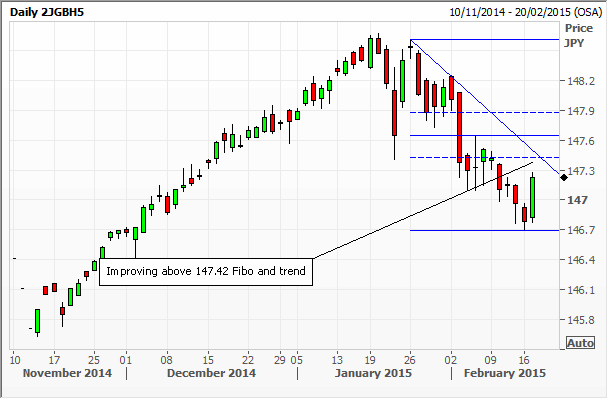Click the dashed blue Fibonacci line near 147.9
This screenshot has width=608, height=399.
pos(484,112)
